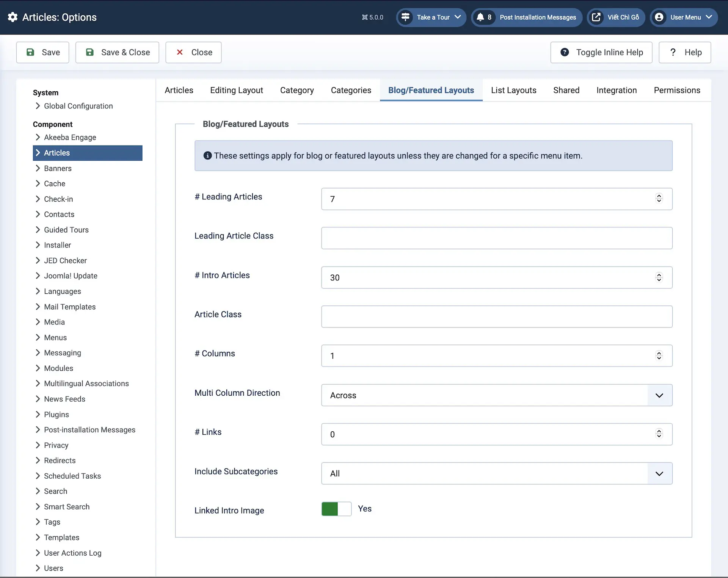Viewport: 728px width, 578px height.
Task: Open the Plugins link in the sidebar
Action: point(56,414)
